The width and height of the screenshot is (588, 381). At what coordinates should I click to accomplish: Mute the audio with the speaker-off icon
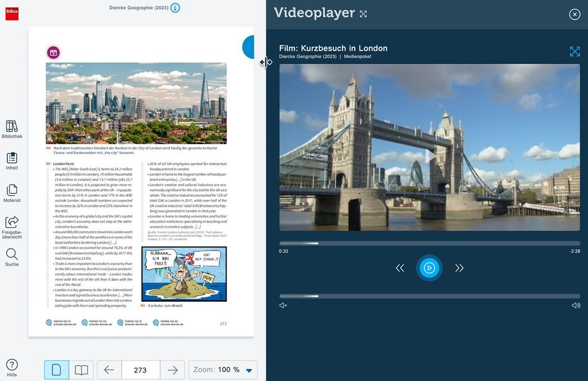[283, 305]
